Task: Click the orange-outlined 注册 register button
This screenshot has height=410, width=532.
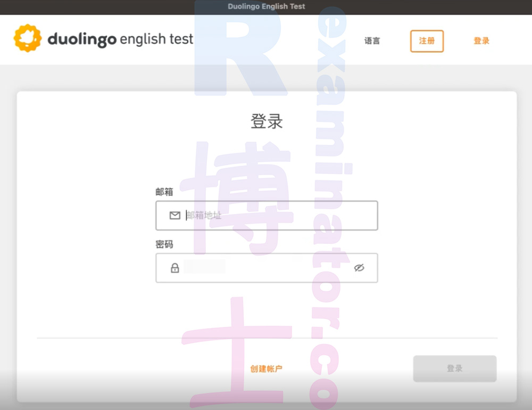Action: click(427, 41)
